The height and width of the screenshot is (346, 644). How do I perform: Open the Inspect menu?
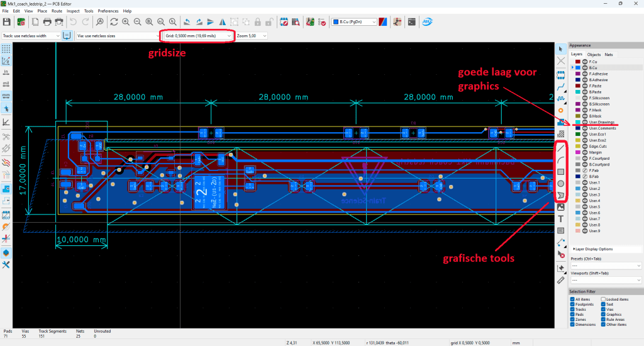point(73,11)
